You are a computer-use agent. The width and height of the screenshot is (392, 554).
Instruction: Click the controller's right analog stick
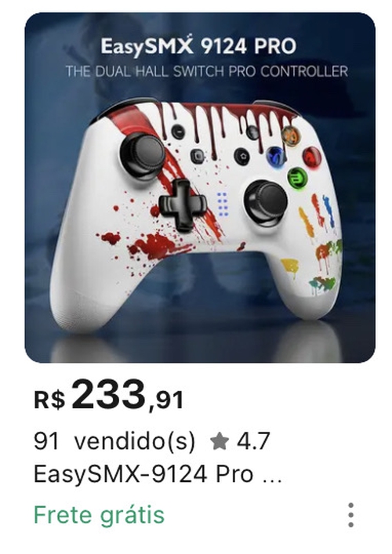(266, 203)
